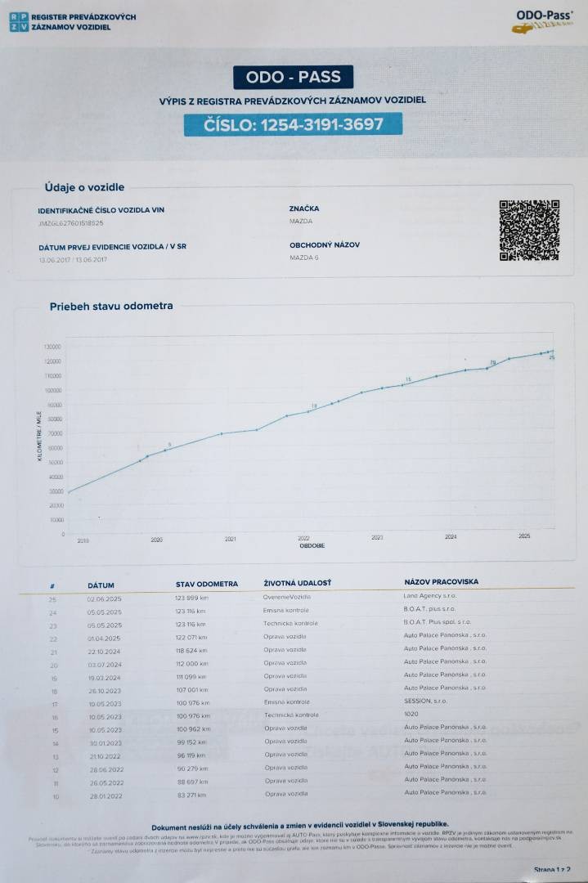The image size is (588, 883).
Task: Select the '90 279 km' odometer reading
Action: pyautogui.click(x=193, y=769)
